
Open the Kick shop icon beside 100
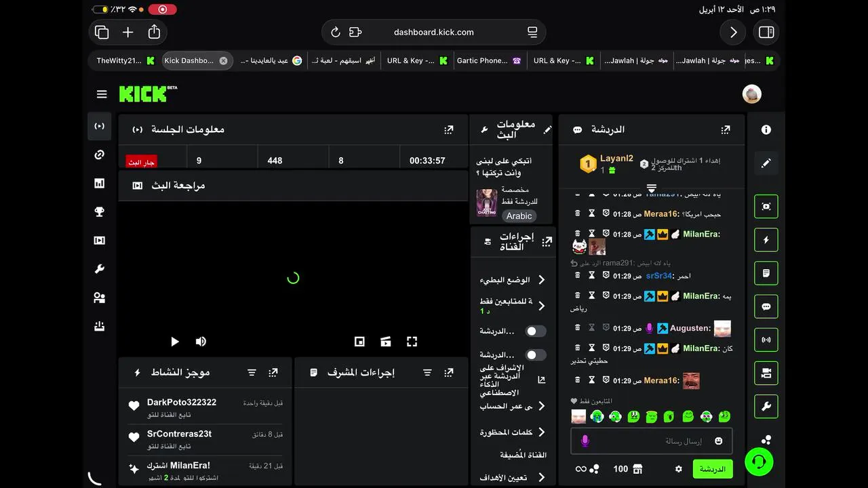pos(637,469)
